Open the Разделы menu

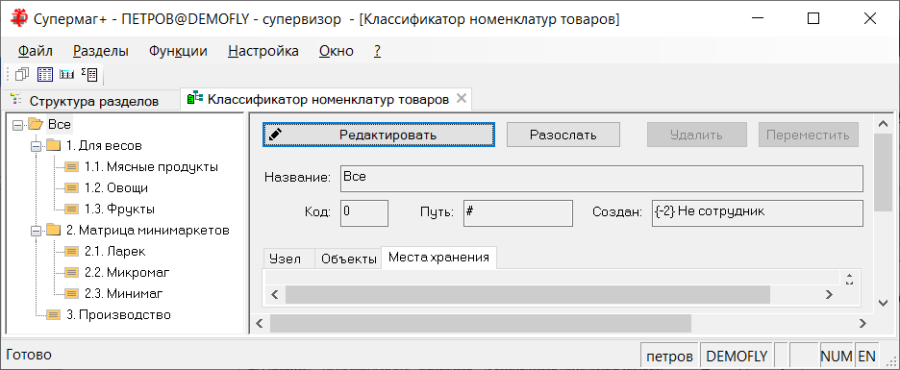(100, 51)
